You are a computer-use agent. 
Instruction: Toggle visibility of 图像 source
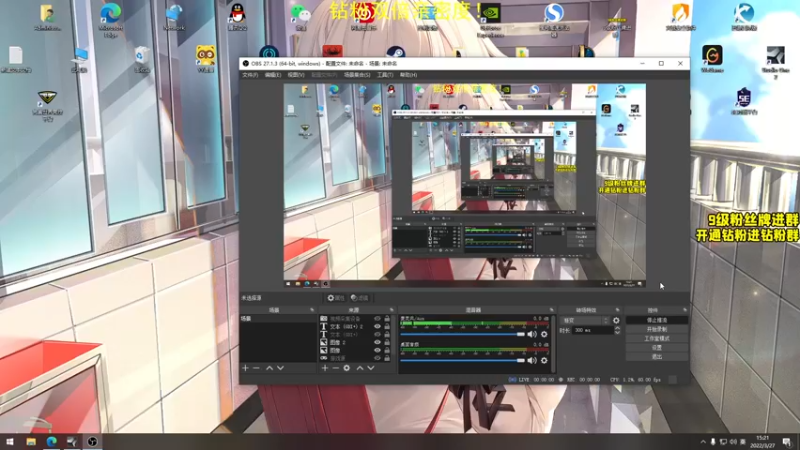(x=377, y=351)
